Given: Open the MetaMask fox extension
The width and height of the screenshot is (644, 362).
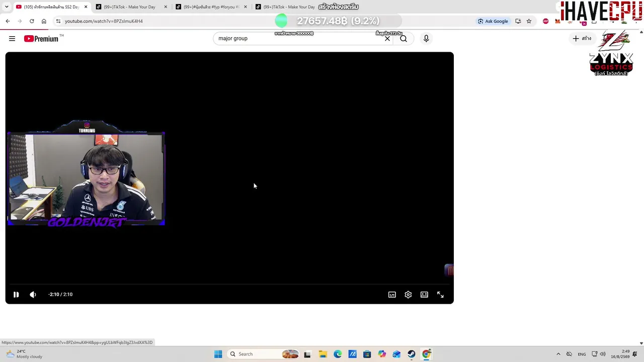Looking at the screenshot, I should [557, 21].
